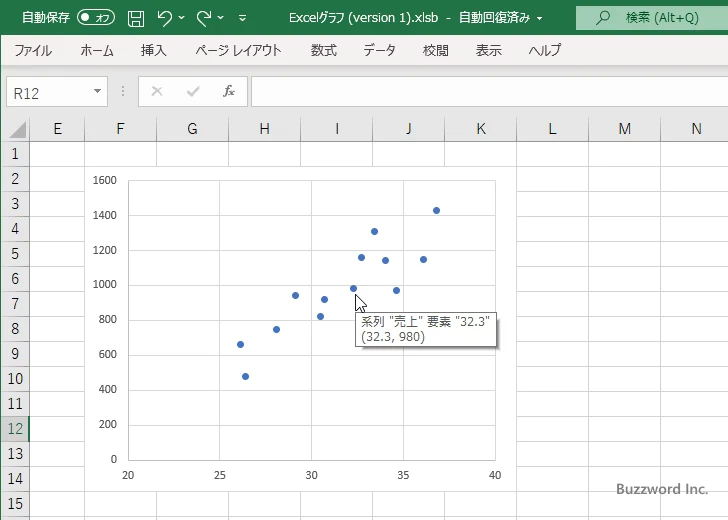Open the ファイル tab
Image resolution: width=728 pixels, height=520 pixels.
(33, 50)
